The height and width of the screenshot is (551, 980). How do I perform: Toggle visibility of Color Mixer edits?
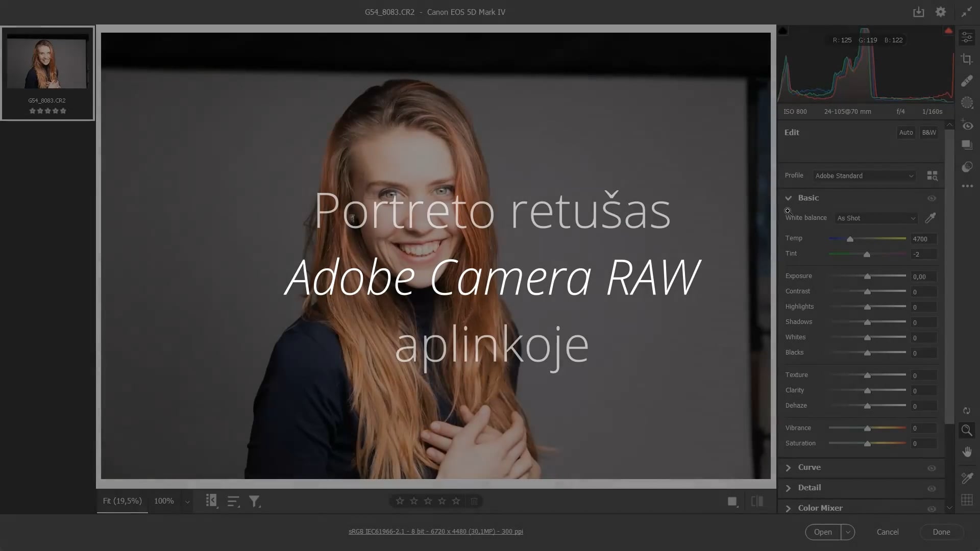pyautogui.click(x=932, y=509)
